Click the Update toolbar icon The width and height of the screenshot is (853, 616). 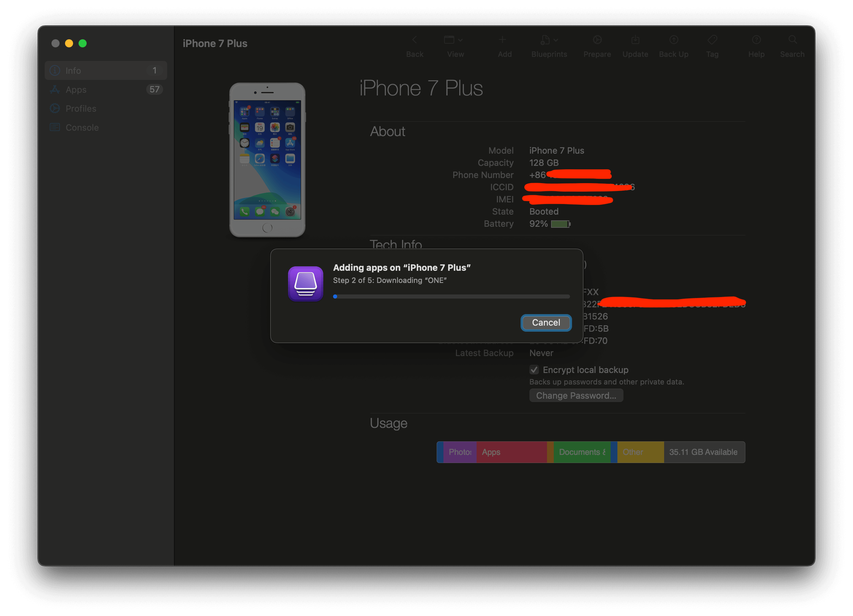pos(635,40)
